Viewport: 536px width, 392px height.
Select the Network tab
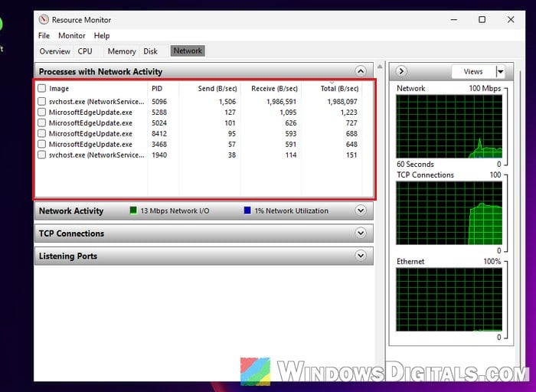(x=188, y=51)
